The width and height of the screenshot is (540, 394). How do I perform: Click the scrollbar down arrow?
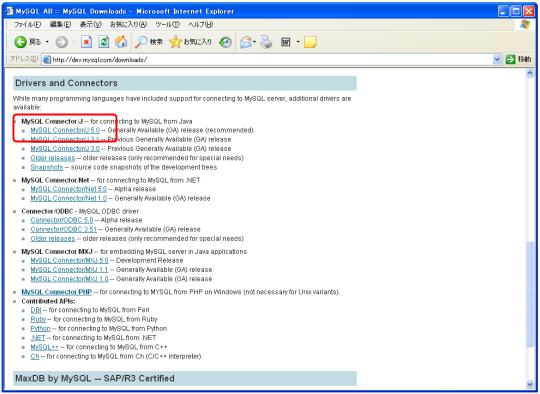point(530,385)
